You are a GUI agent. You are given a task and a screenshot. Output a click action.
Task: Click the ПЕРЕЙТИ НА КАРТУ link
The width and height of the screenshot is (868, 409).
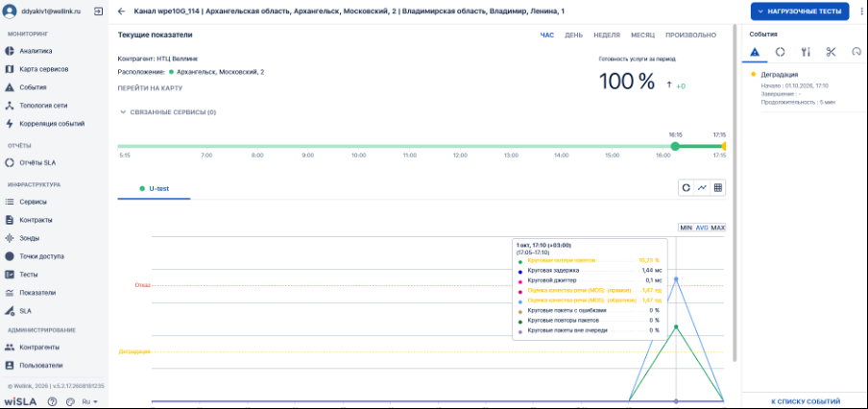click(150, 88)
